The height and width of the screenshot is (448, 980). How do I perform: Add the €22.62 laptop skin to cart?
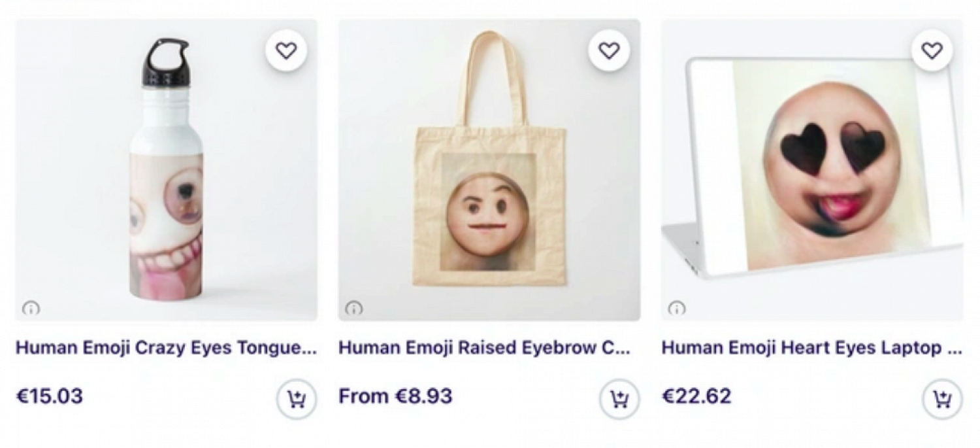click(942, 399)
